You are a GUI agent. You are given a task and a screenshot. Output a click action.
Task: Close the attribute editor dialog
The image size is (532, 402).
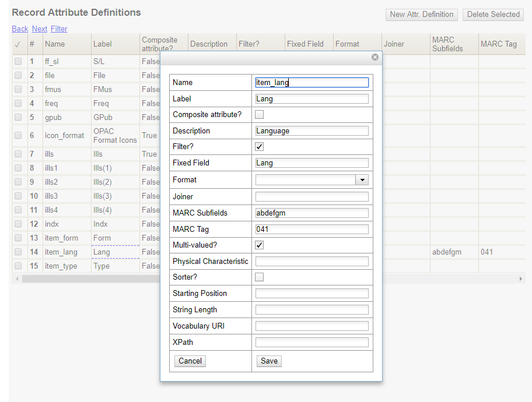pyautogui.click(x=375, y=57)
